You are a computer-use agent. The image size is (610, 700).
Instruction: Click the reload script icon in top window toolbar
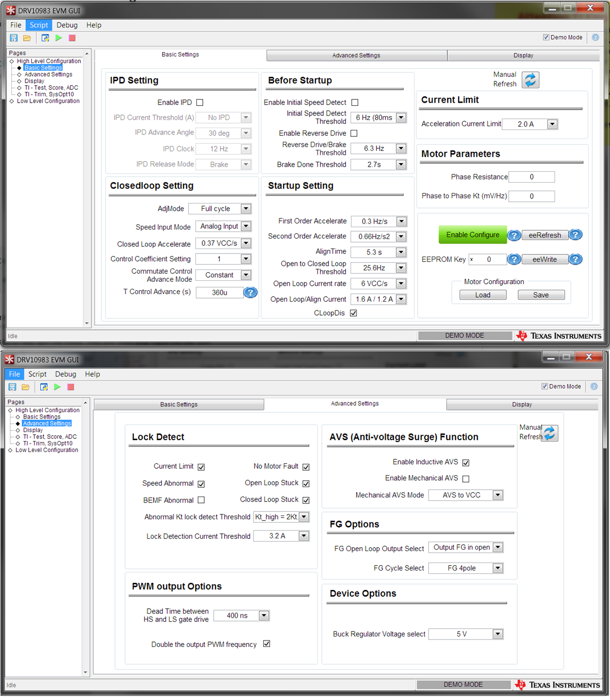click(x=45, y=38)
